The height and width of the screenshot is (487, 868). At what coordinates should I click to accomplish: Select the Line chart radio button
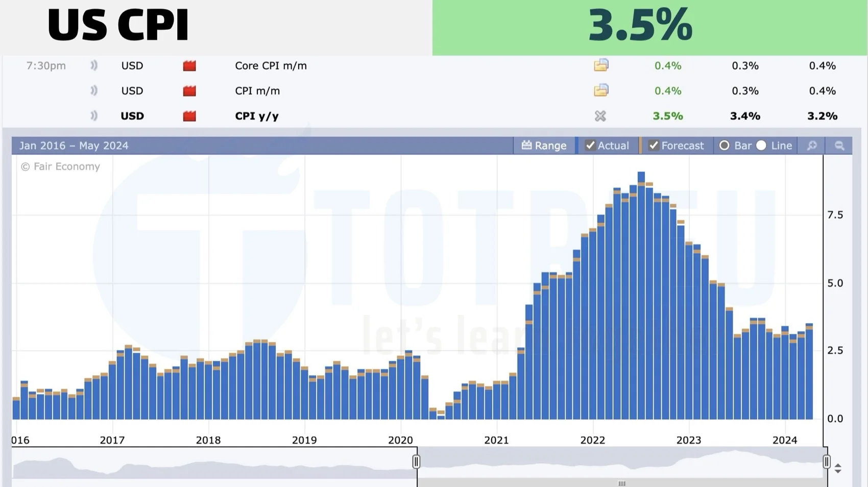(x=761, y=145)
